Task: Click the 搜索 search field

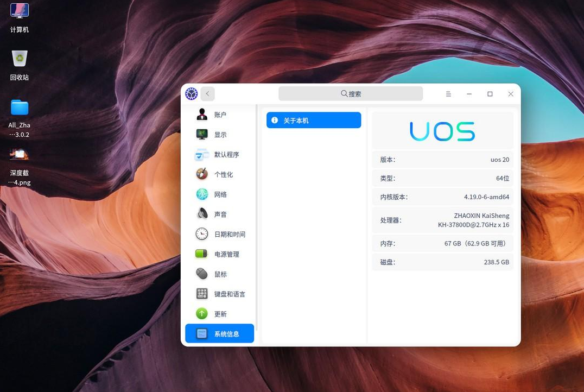Action: [x=351, y=93]
